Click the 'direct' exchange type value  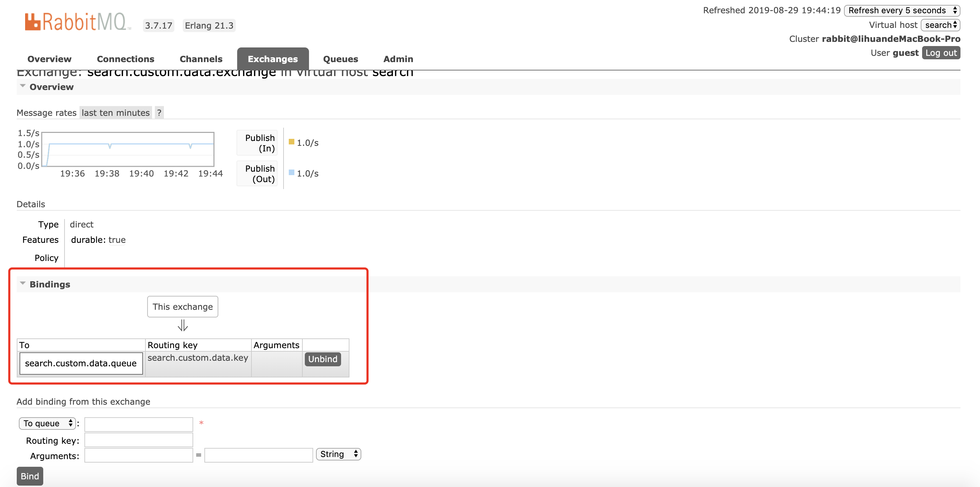coord(81,224)
